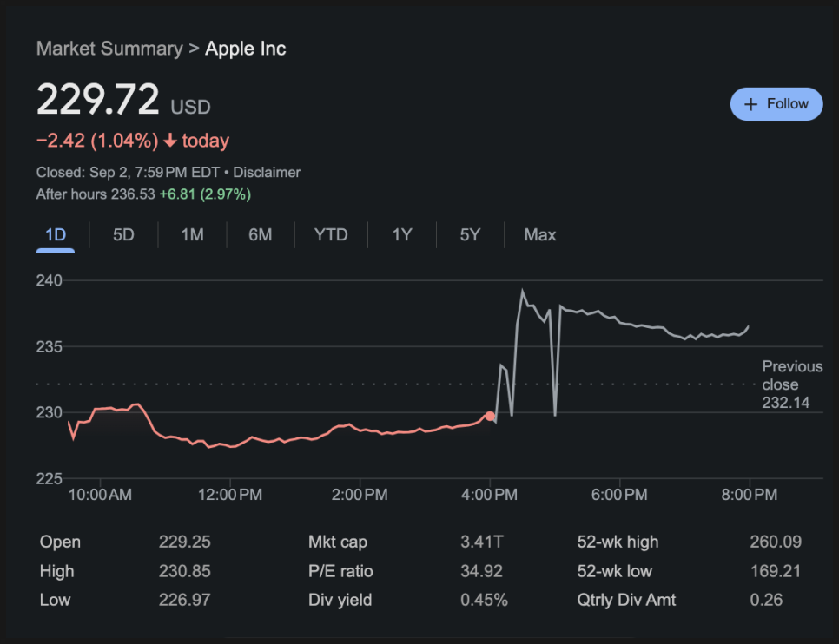Viewport: 839px width, 644px height.
Task: Open the Market Summary breadcrumb link
Action: (x=109, y=49)
